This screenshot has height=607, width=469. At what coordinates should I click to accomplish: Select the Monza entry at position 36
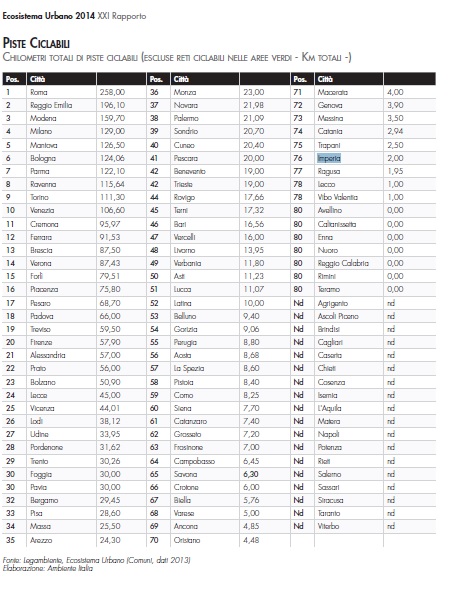pyautogui.click(x=185, y=92)
